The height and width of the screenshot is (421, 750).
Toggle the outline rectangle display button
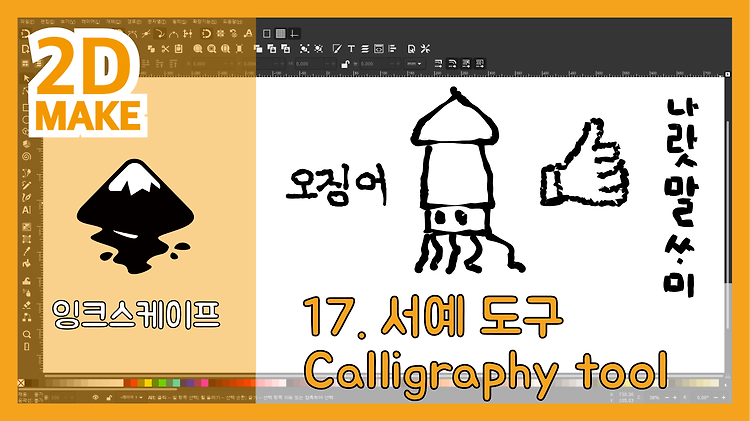(x=267, y=33)
